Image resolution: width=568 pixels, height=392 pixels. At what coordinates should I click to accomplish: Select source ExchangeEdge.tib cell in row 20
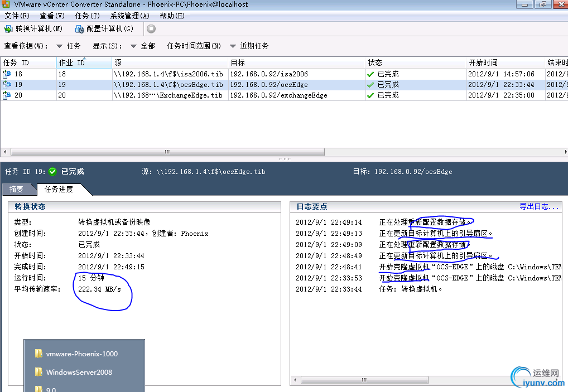pyautogui.click(x=170, y=95)
